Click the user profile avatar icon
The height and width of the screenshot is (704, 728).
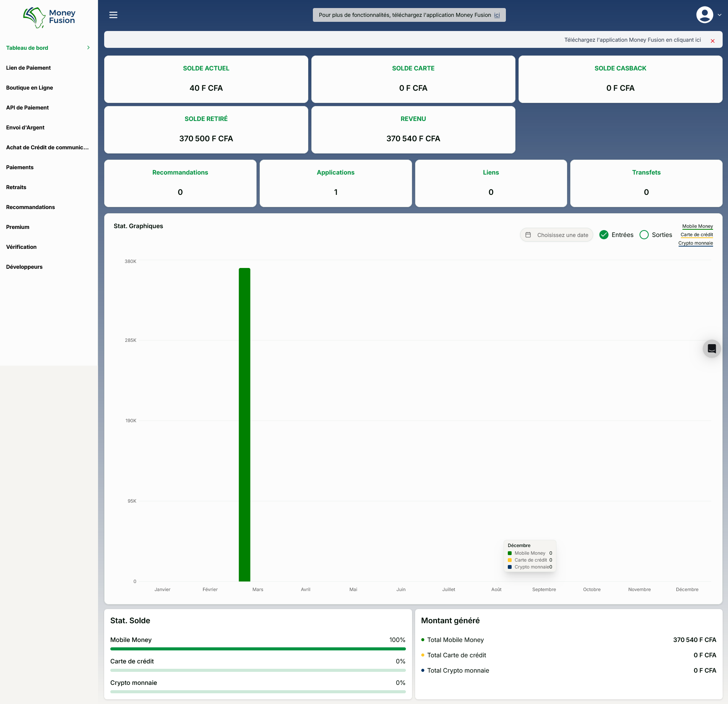(704, 15)
